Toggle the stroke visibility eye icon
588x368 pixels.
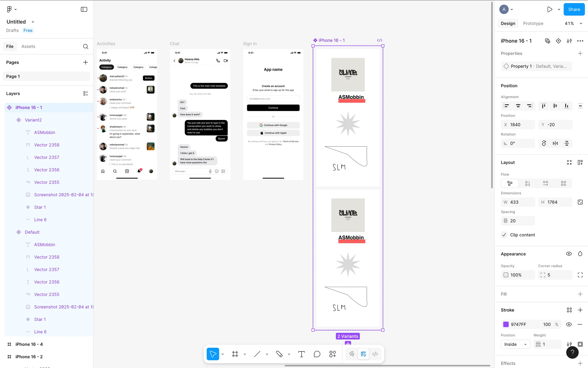(x=569, y=324)
